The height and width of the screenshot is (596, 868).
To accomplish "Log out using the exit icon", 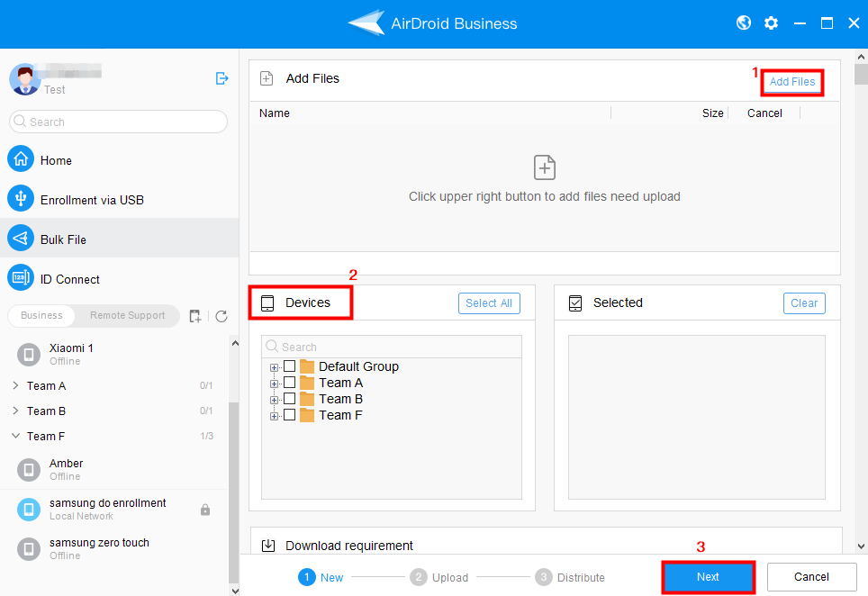I will tap(222, 78).
